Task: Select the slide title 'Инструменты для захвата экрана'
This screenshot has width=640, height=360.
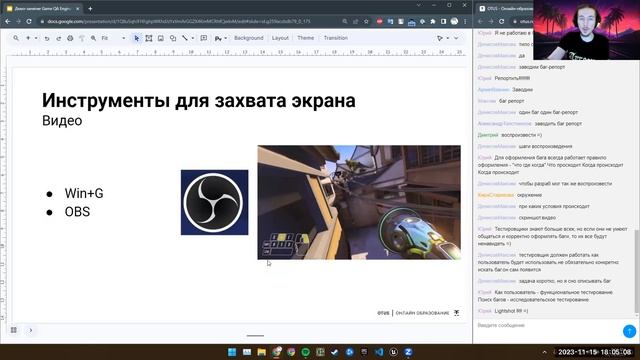Action: pos(199,100)
